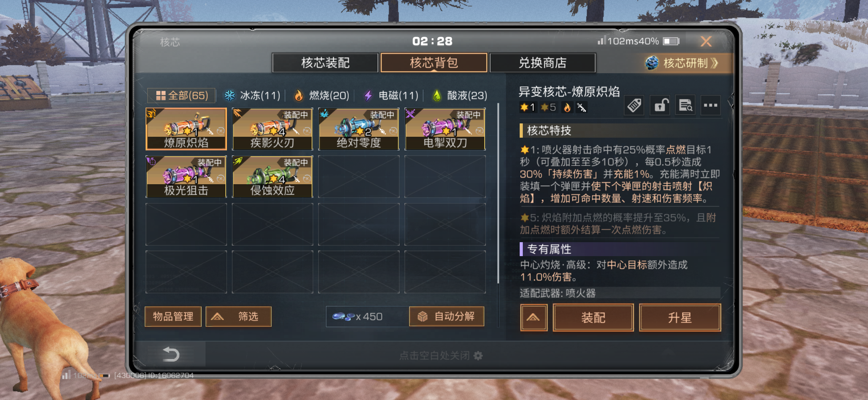Select the 绝对零度 core thumbnail

(359, 129)
